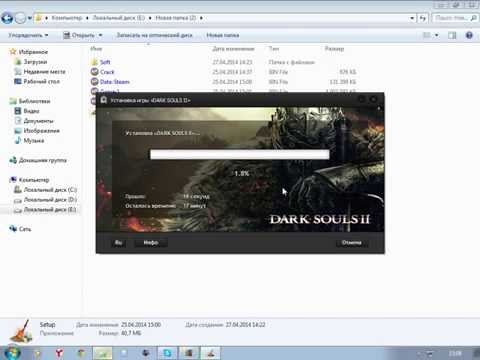This screenshot has width=480, height=360.
Task: Choose Записать на оптический диск
Action: coord(154,35)
